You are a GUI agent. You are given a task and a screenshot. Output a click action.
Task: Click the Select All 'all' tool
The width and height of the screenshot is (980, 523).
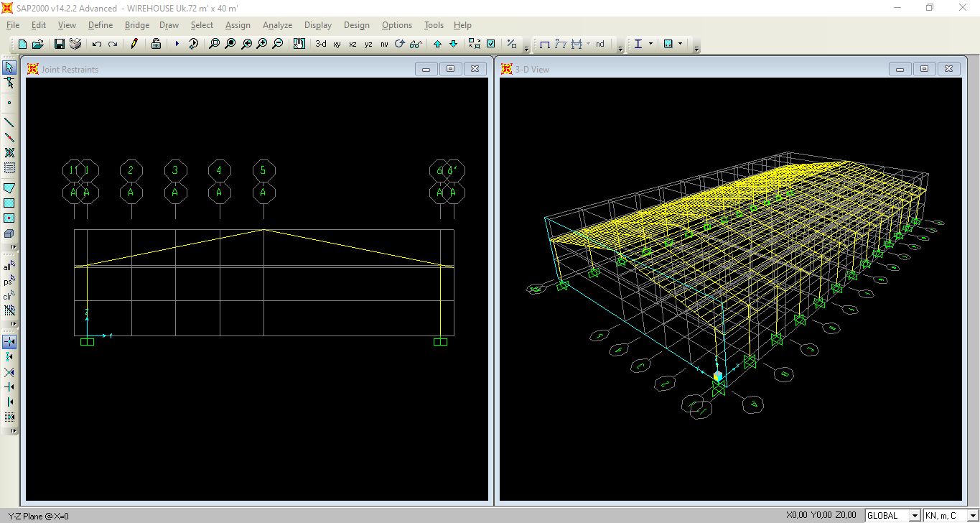click(x=9, y=267)
